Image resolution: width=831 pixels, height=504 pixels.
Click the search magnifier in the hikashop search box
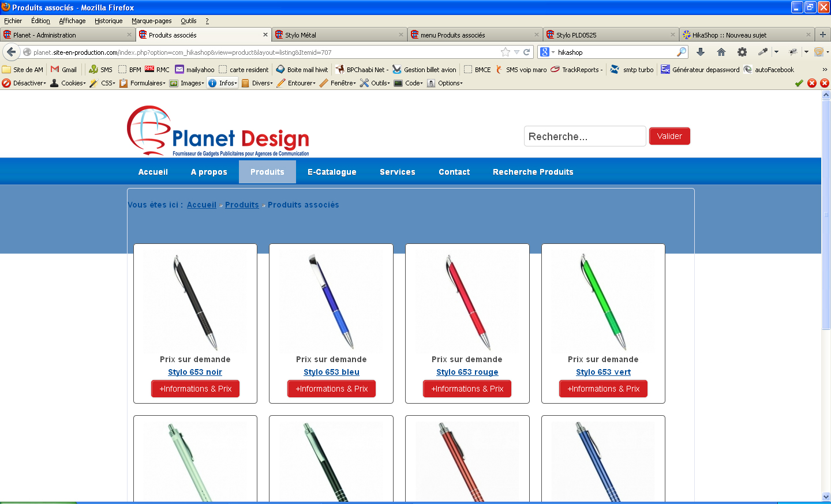[x=682, y=52]
